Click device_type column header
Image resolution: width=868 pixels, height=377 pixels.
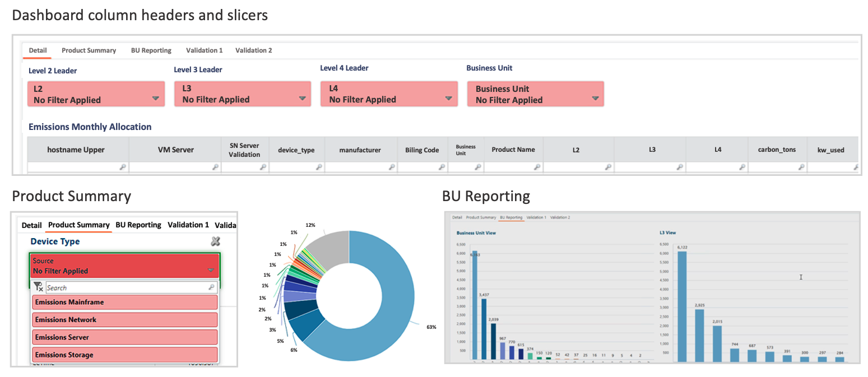(296, 150)
